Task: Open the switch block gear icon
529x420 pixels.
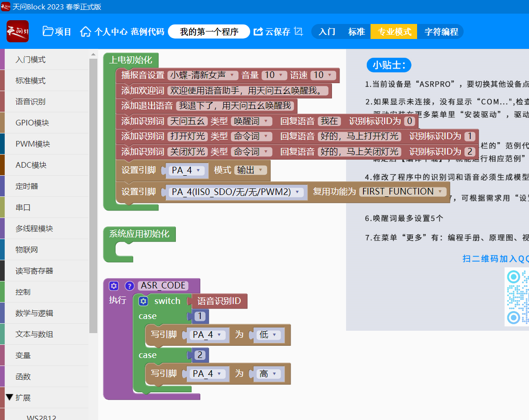Action: tap(143, 301)
